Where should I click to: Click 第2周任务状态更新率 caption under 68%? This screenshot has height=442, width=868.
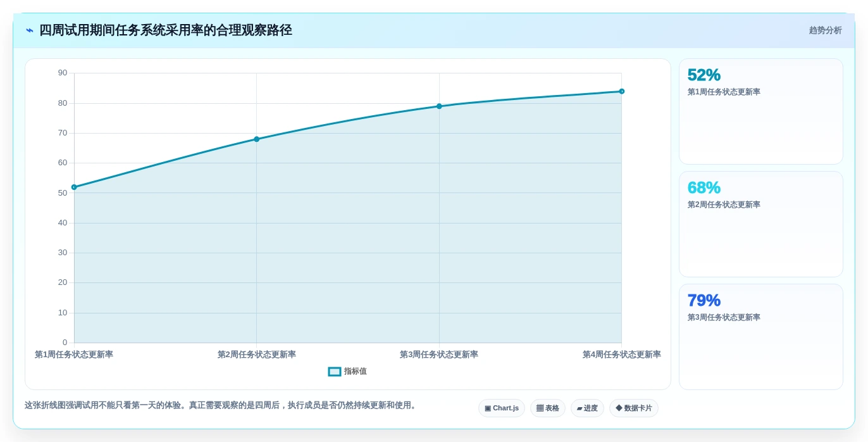[724, 205]
